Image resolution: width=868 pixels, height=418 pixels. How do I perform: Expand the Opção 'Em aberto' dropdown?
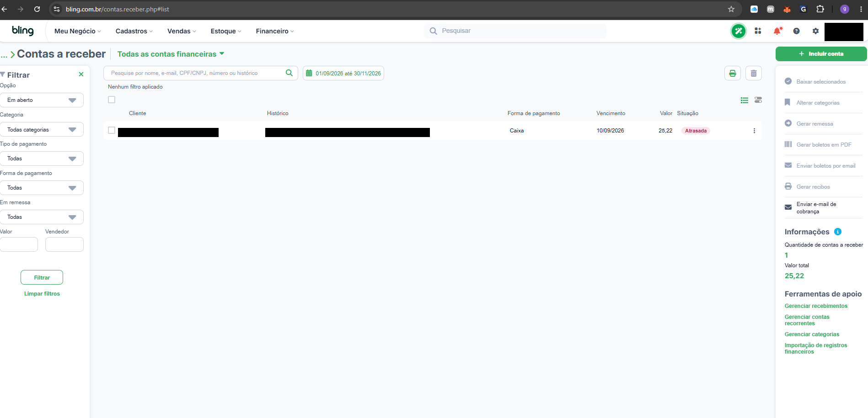point(42,100)
